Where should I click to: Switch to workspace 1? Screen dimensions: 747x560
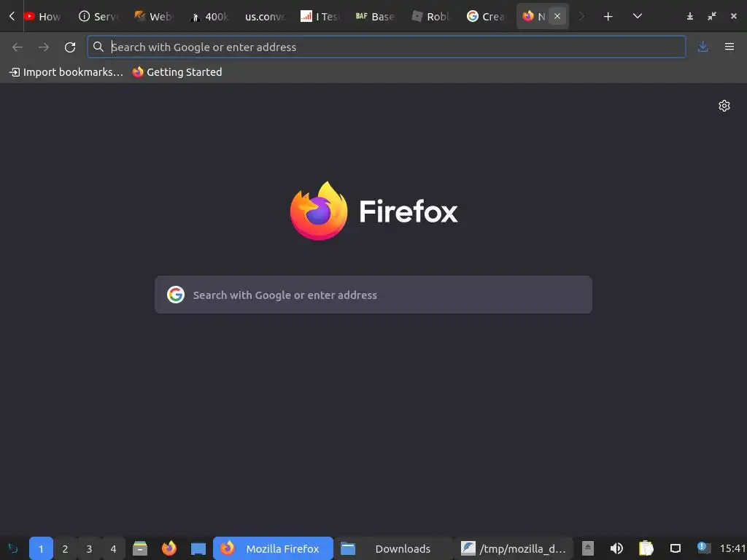pyautogui.click(x=41, y=548)
